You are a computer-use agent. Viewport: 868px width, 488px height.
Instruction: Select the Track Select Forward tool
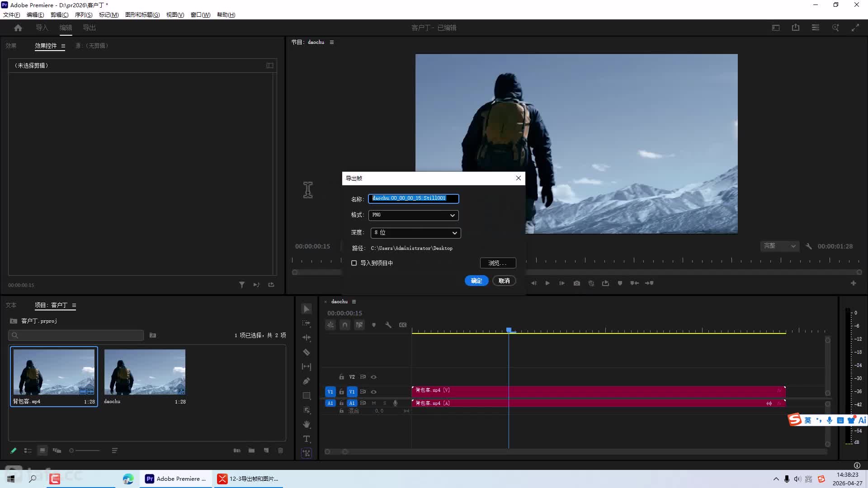click(307, 324)
